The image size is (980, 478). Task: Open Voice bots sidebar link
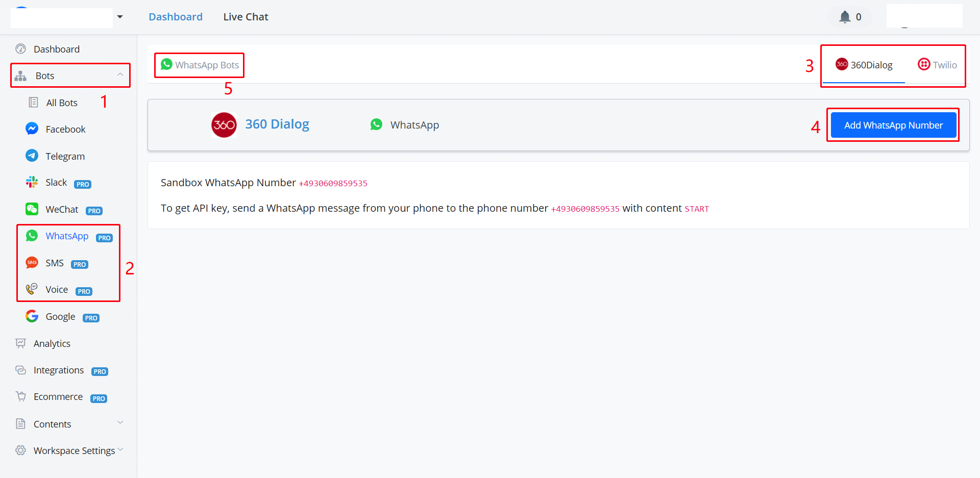[57, 289]
